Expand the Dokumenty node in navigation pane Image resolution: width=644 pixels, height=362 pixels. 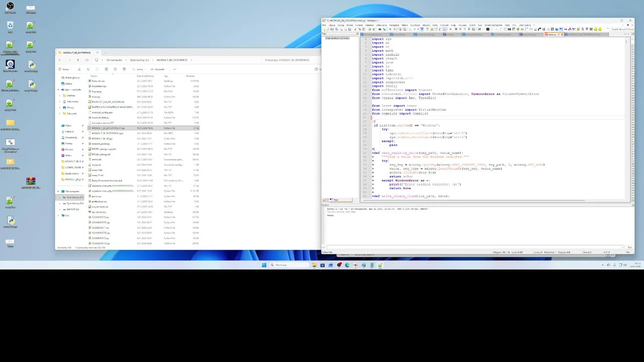(x=60, y=102)
